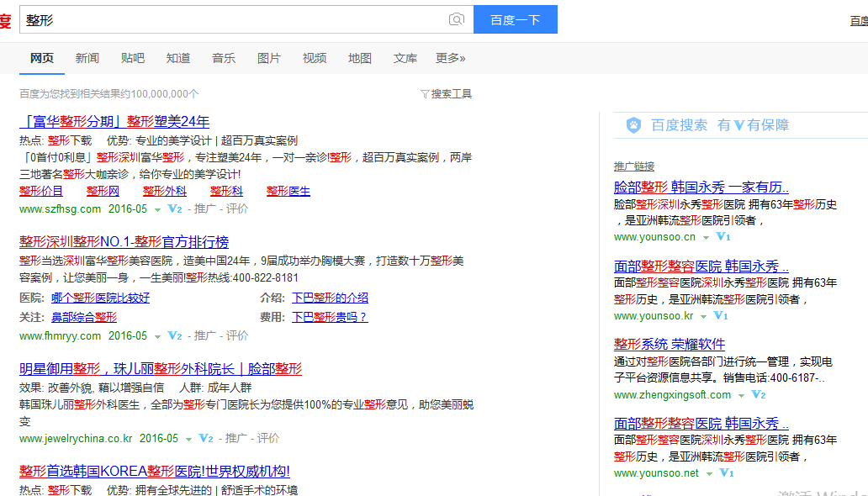Image resolution: width=868 pixels, height=496 pixels.
Task: Expand the dropdown arrow after www.younsoo.kr
Action: click(x=704, y=317)
